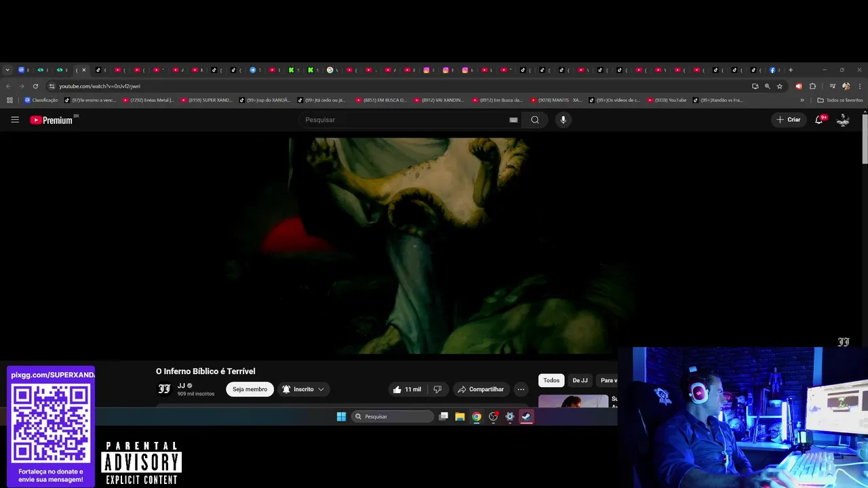This screenshot has height=488, width=868.
Task: Click '909 mil inscritos' subscriber count
Action: (196, 394)
